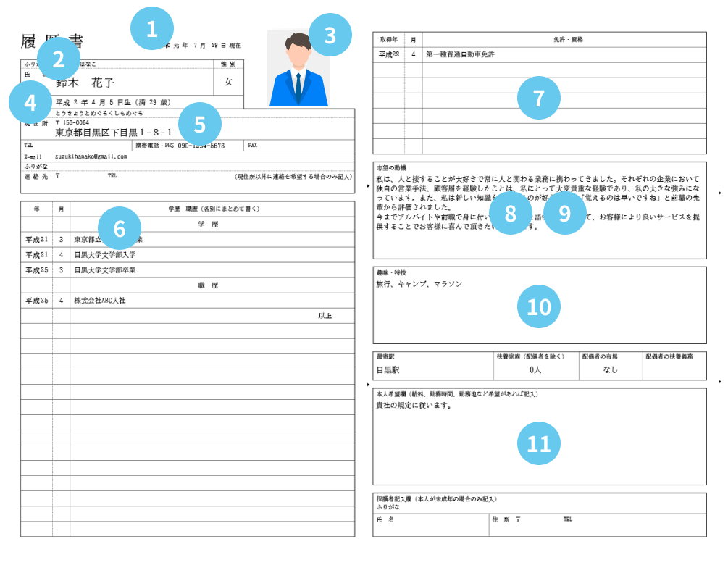This screenshot has width=728, height=565.
Task: Select the address 東京都目黒区下目黒1-8-1
Action: tap(113, 133)
